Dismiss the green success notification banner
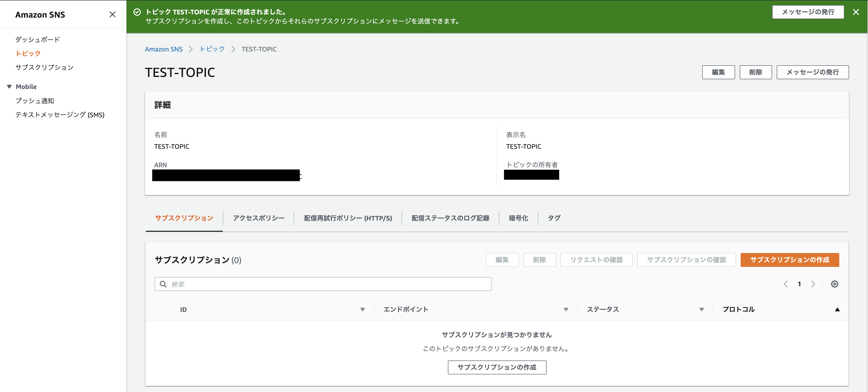This screenshot has height=392, width=868. coord(855,12)
